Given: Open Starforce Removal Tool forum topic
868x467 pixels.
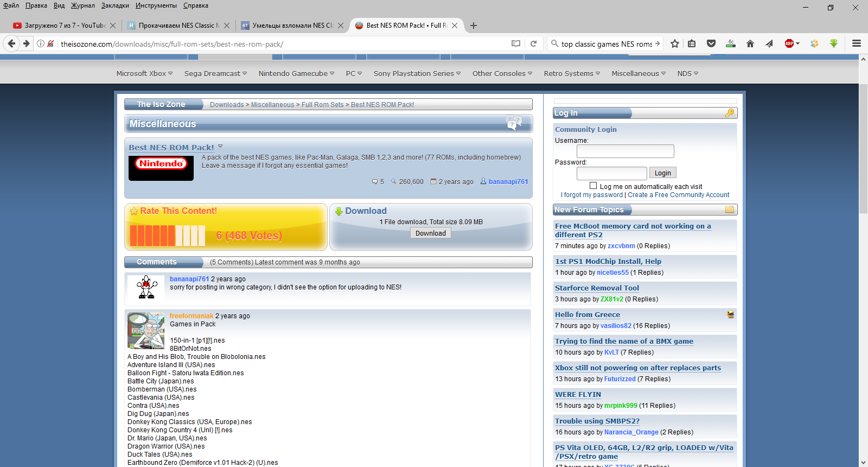Looking at the screenshot, I should [x=597, y=288].
